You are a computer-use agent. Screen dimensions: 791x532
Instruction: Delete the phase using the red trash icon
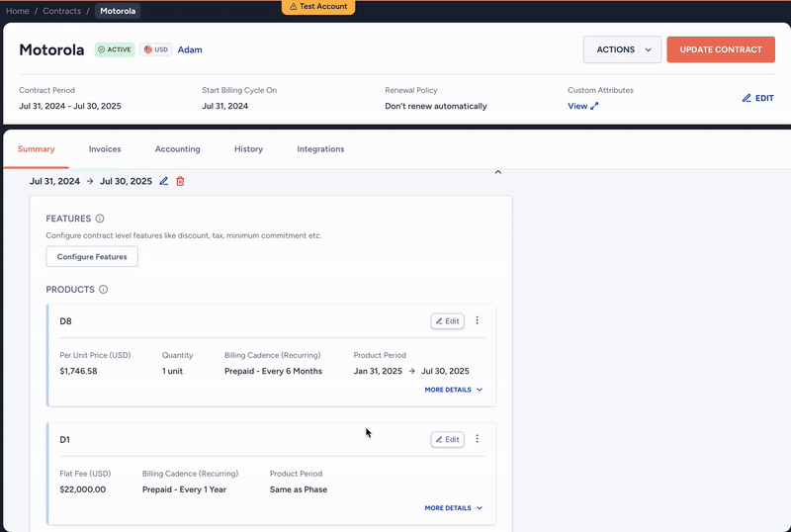[x=180, y=181]
